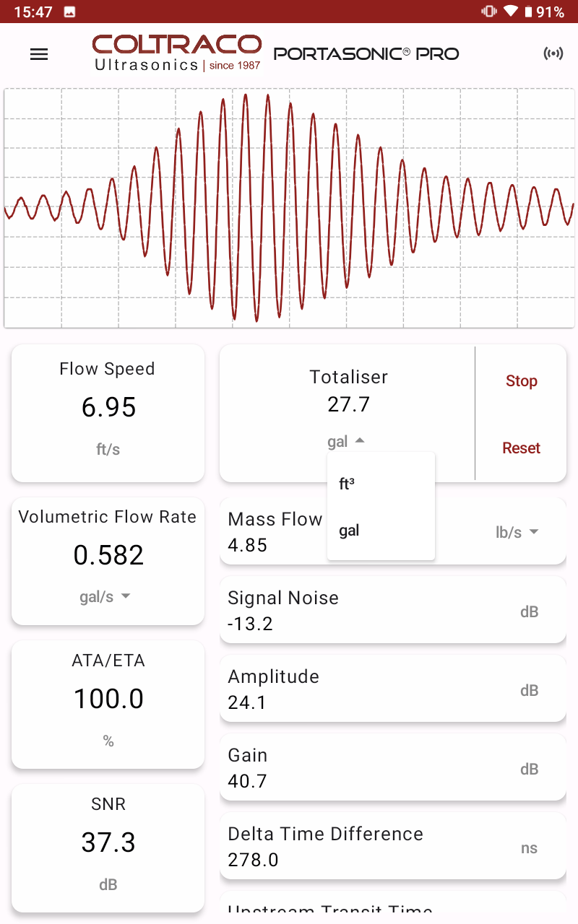The width and height of the screenshot is (578, 924).
Task: Tap the wireless connection status icon
Action: [x=553, y=54]
